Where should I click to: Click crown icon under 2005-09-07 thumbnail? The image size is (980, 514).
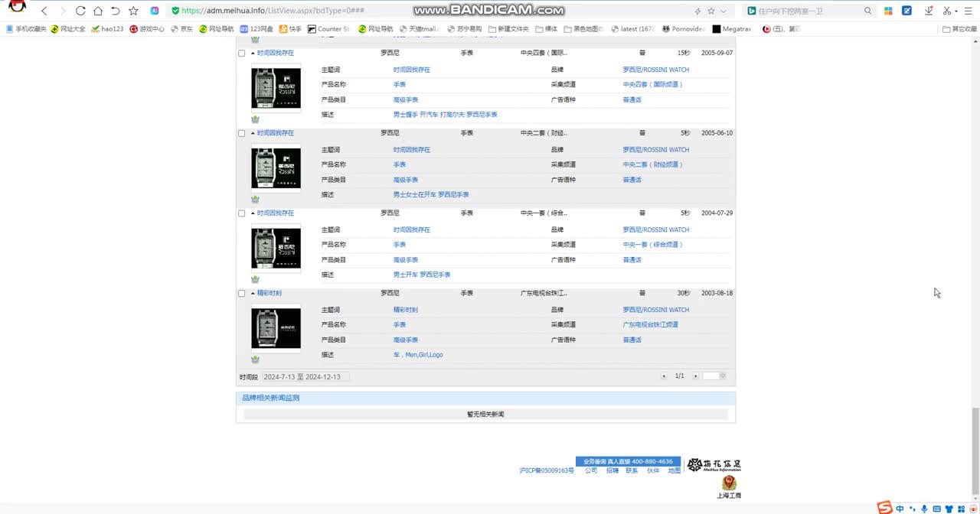(255, 119)
